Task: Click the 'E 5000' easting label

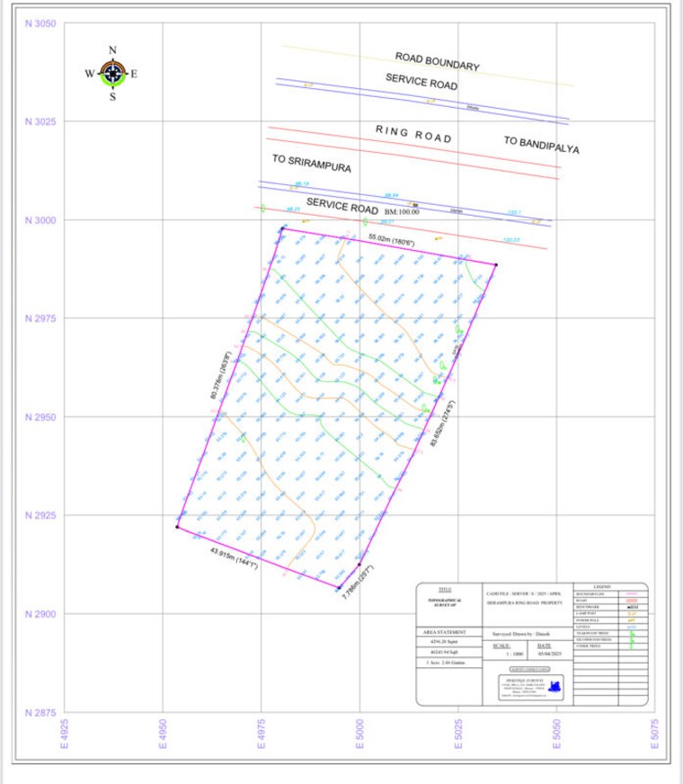Action: (359, 734)
